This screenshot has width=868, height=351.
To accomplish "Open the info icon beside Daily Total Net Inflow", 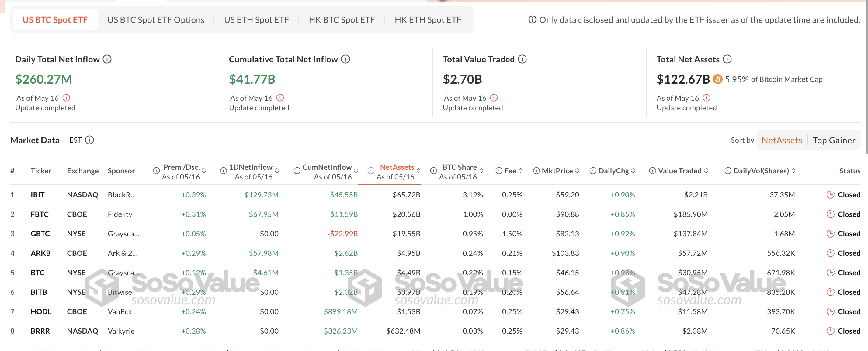I will (107, 59).
